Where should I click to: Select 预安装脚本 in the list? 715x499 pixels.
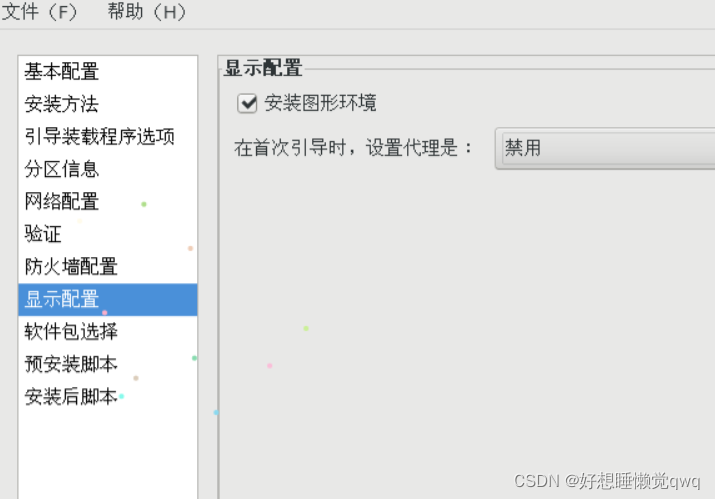point(108,364)
